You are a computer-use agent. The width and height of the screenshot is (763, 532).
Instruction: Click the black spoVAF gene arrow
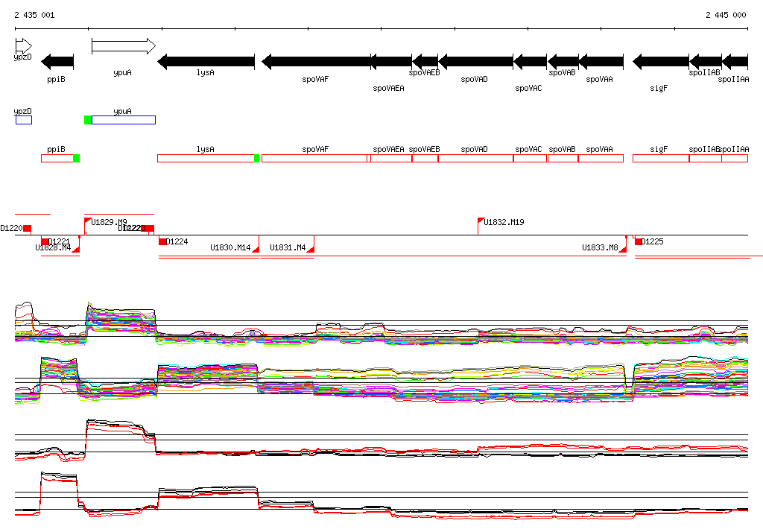[316, 62]
